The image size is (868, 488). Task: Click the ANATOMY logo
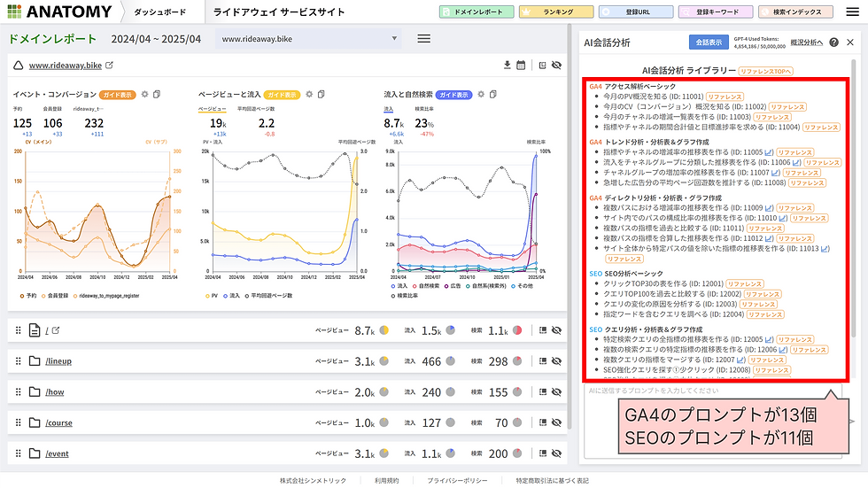59,12
